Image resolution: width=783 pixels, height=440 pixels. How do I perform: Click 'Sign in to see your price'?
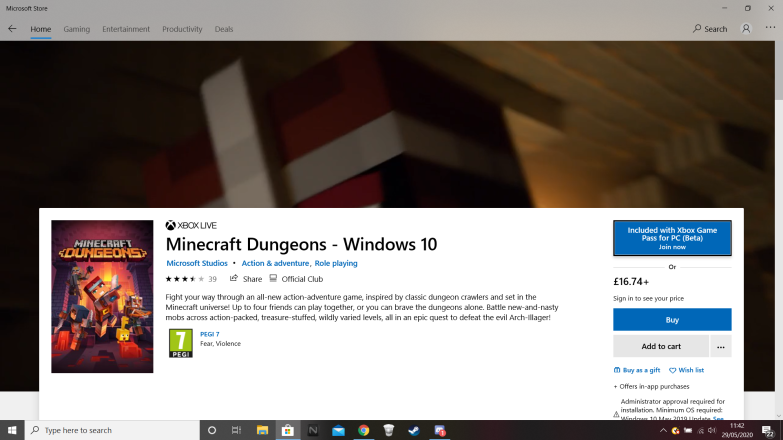648,298
